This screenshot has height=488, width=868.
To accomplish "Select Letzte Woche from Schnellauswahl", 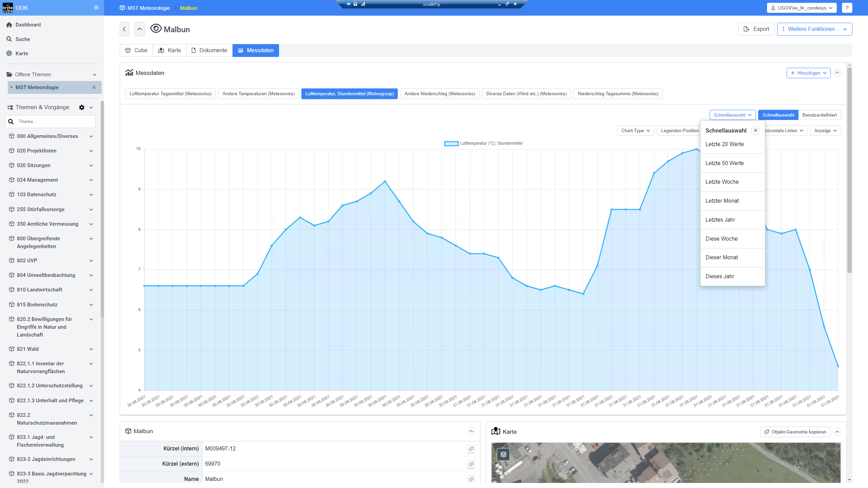I will tap(722, 182).
